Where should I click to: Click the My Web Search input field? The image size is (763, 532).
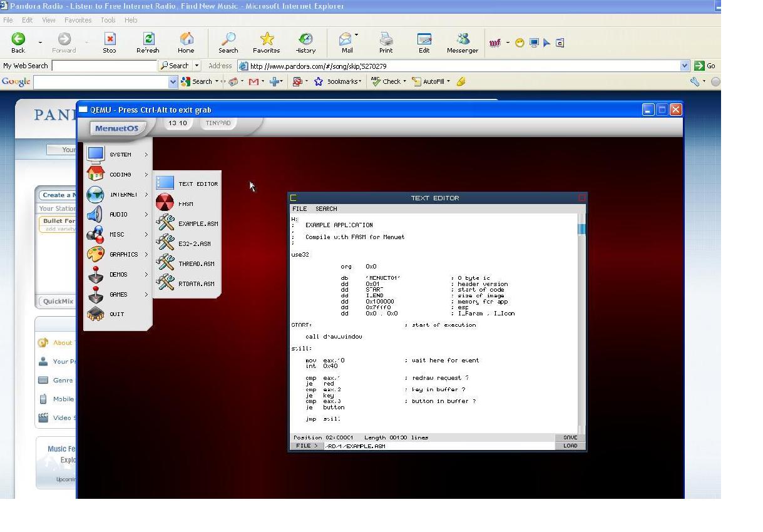[104, 66]
